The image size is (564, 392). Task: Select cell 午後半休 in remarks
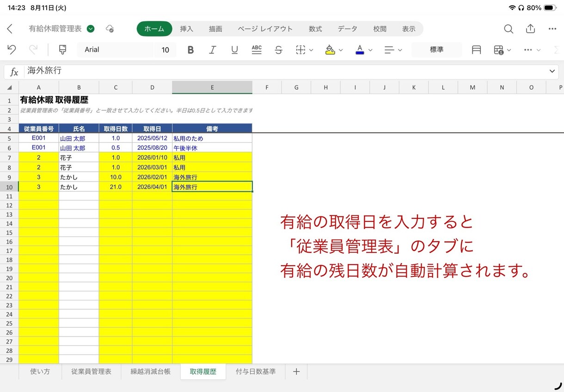click(x=212, y=148)
